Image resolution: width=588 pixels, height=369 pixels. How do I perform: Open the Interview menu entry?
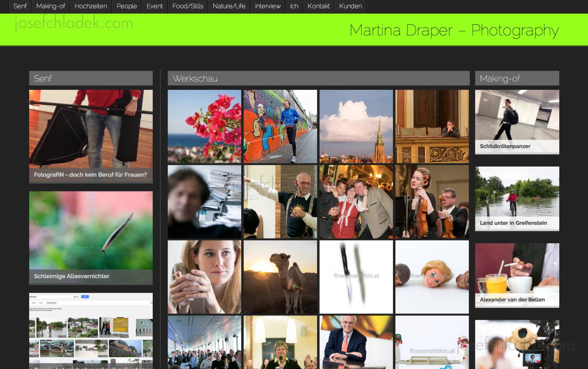click(268, 6)
